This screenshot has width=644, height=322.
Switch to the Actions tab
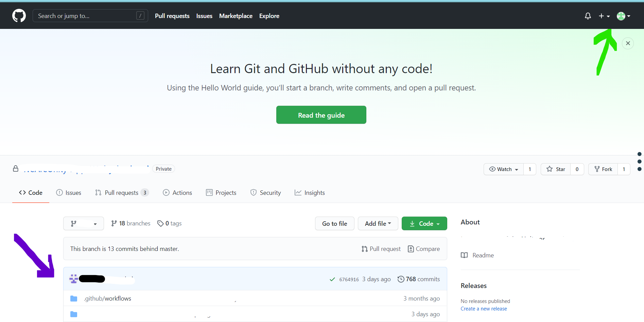click(177, 193)
